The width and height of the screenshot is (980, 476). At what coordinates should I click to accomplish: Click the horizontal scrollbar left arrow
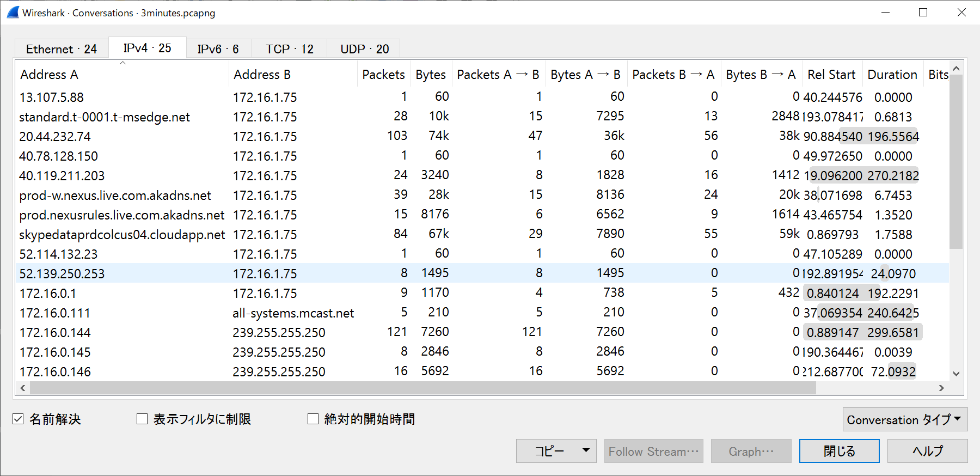pyautogui.click(x=23, y=388)
